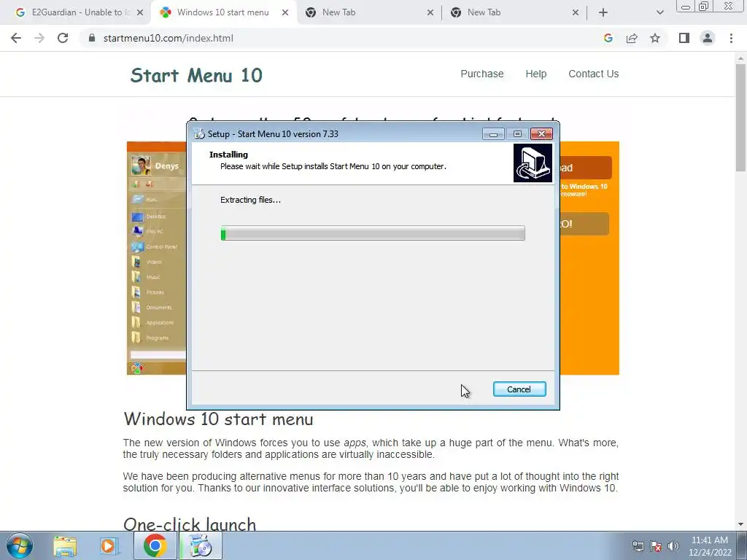Image resolution: width=747 pixels, height=560 pixels.
Task: Open the network tray icon
Action: pyautogui.click(x=638, y=546)
